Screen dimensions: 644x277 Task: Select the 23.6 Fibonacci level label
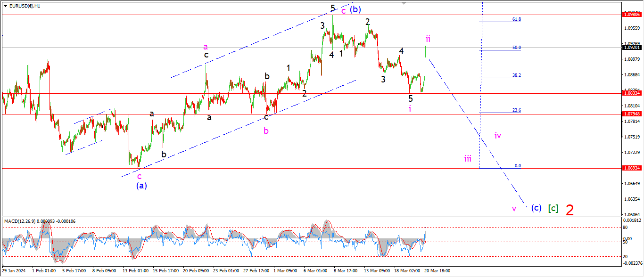tap(516, 110)
